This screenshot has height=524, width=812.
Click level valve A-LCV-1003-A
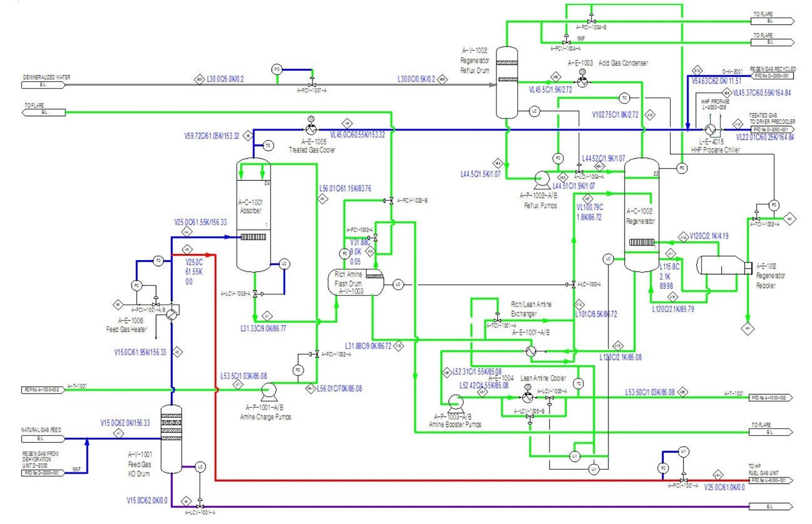point(573,284)
